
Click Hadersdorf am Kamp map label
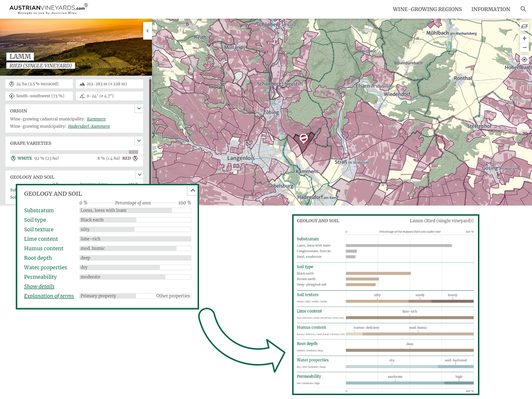tap(318, 197)
